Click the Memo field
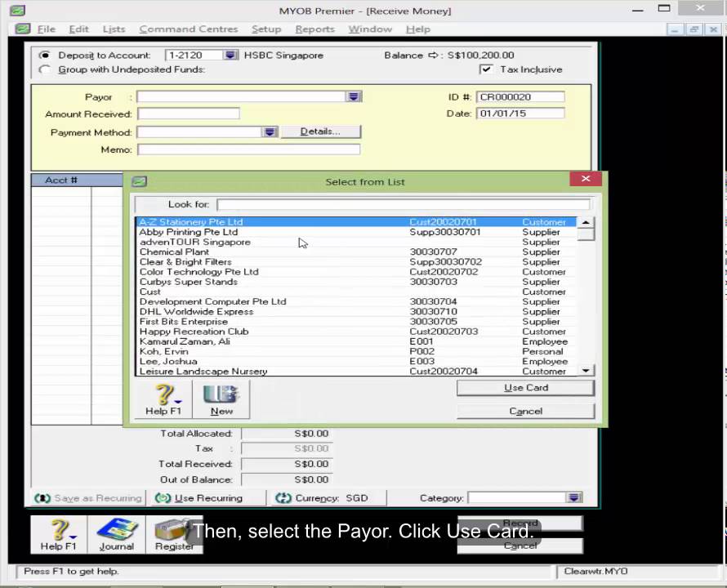 pyautogui.click(x=248, y=149)
